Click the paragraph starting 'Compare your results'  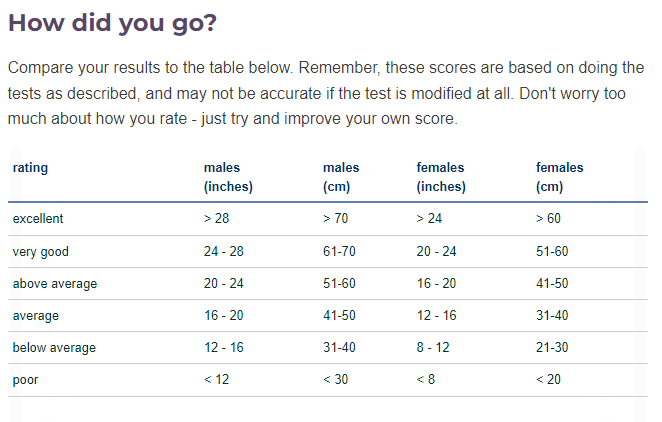click(325, 93)
